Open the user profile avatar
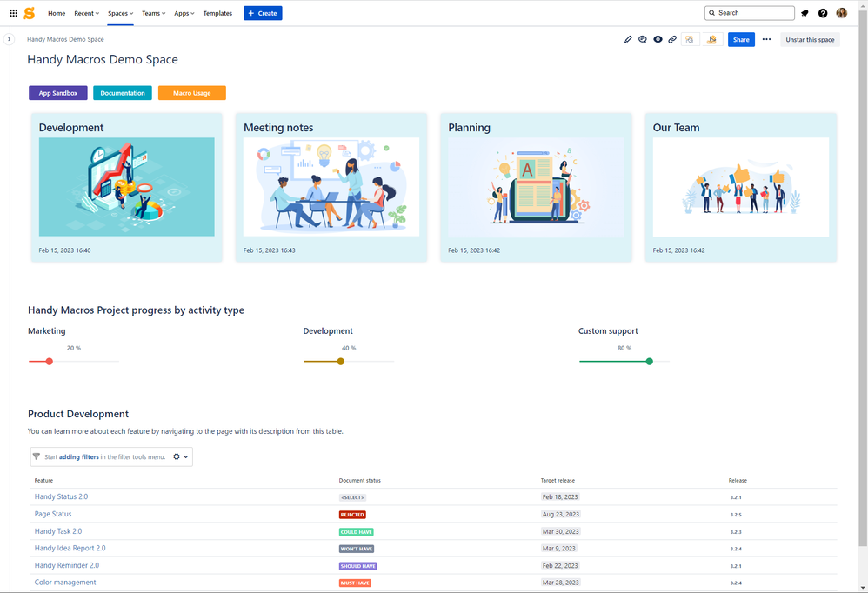 tap(841, 13)
